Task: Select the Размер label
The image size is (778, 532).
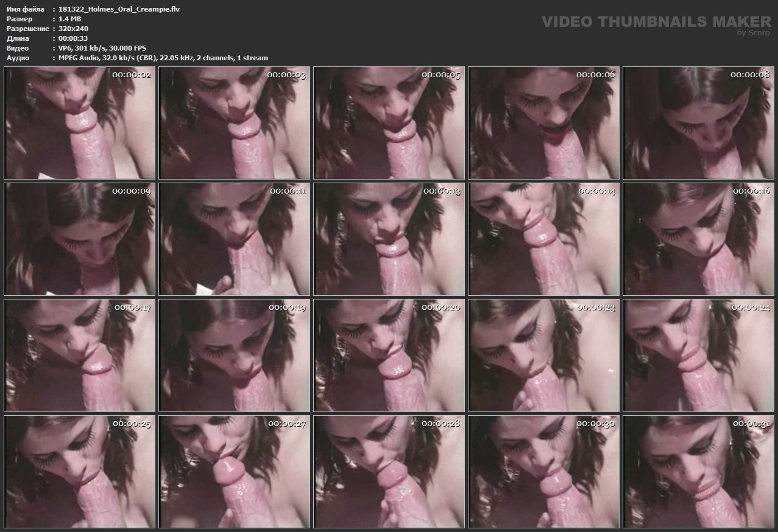Action: (19, 19)
